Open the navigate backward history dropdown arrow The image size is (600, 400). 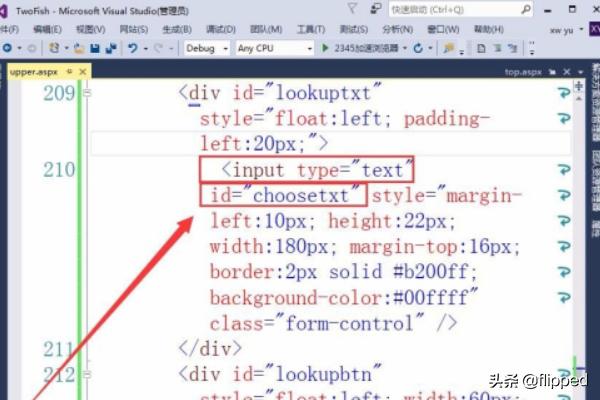19,49
